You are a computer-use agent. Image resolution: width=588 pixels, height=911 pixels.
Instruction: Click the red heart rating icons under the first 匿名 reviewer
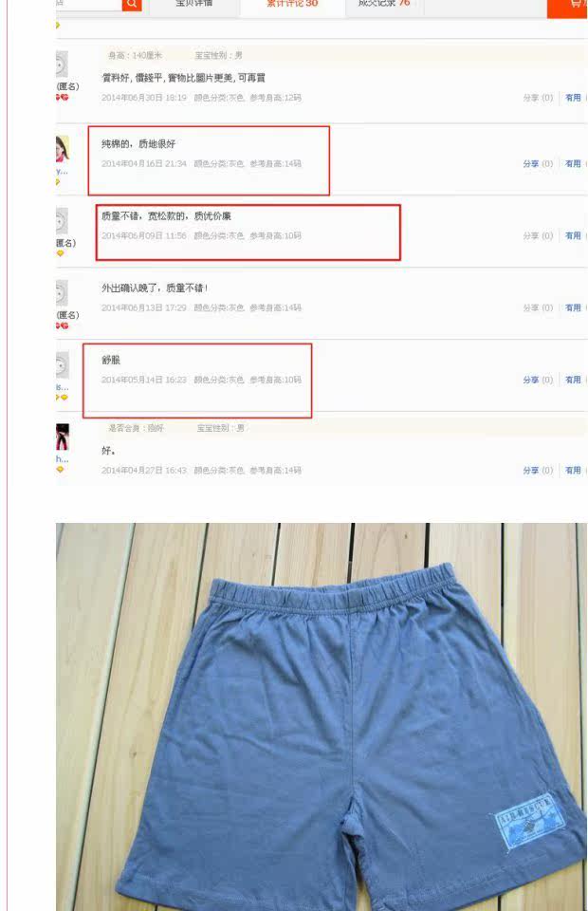pos(62,98)
